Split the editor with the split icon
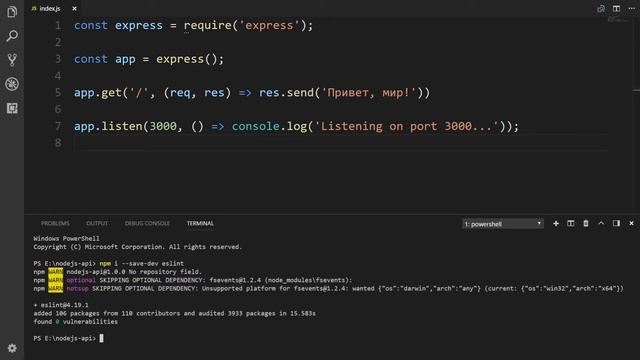Image resolution: width=640 pixels, height=360 pixels. 616,8
